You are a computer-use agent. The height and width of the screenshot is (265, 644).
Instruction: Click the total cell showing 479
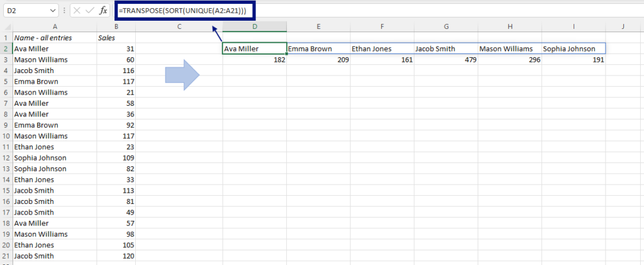click(446, 60)
